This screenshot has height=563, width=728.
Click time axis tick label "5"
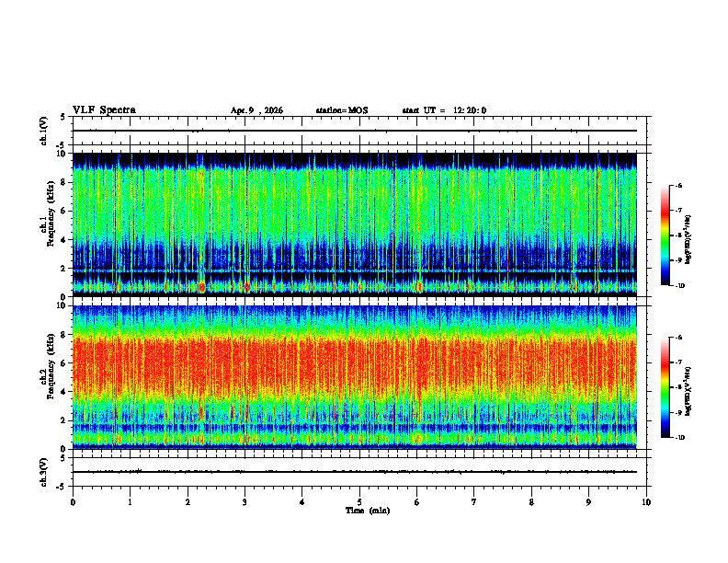click(x=359, y=502)
